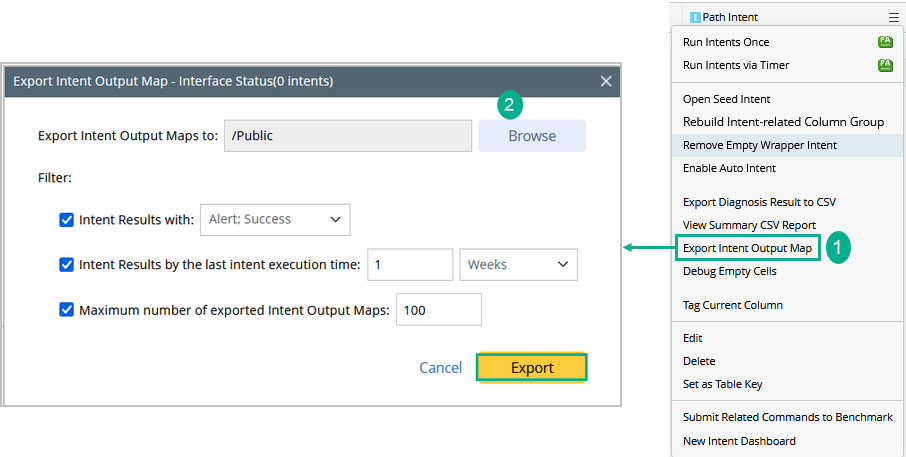Select Export Intent Output Map menu entry
The height and width of the screenshot is (457, 906).
[747, 248]
